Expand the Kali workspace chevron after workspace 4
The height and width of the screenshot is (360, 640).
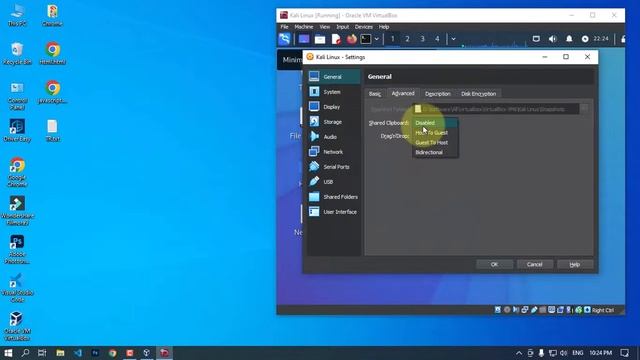pyautogui.click(x=453, y=39)
